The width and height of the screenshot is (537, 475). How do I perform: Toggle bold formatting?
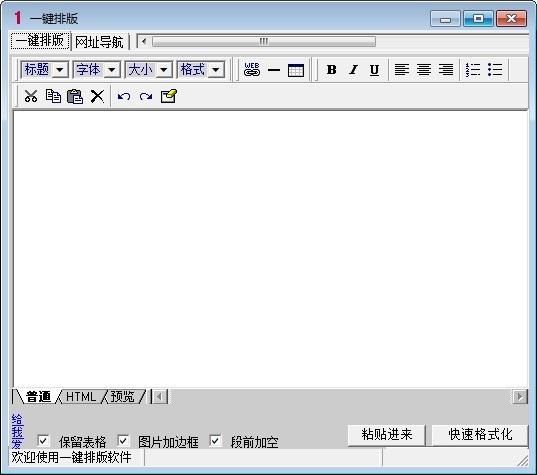(x=331, y=70)
